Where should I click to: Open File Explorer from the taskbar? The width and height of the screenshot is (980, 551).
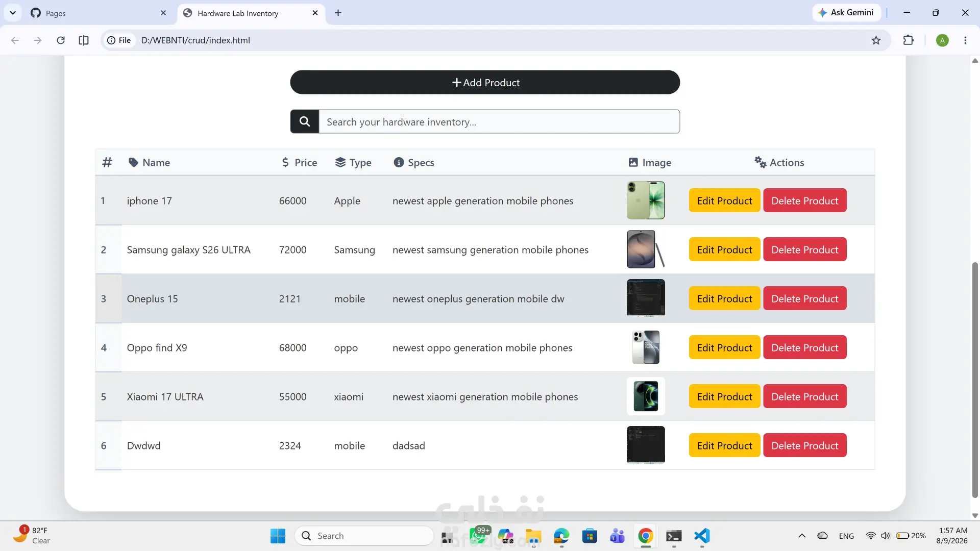[533, 536]
